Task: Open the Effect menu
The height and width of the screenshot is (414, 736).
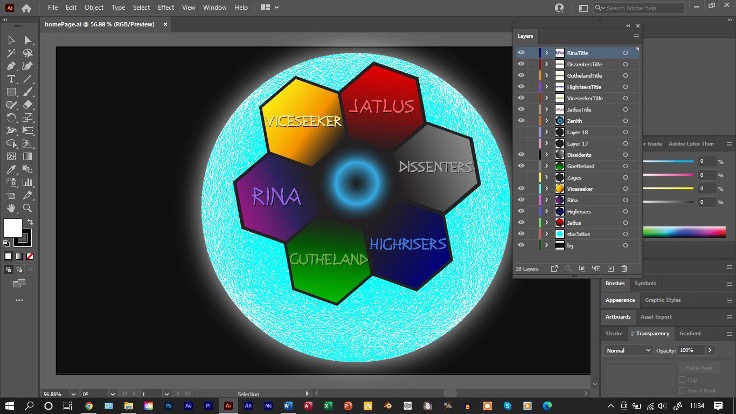Action: [x=165, y=7]
